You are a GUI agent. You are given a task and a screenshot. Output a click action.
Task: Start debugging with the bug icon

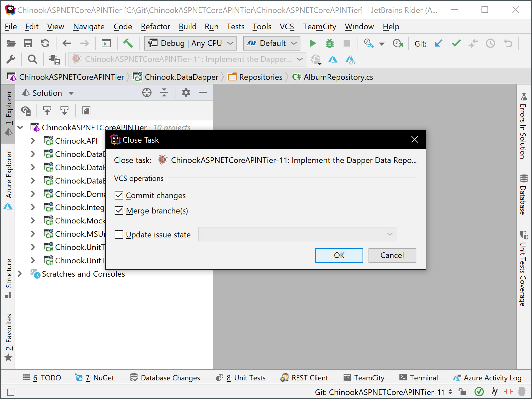coord(330,43)
